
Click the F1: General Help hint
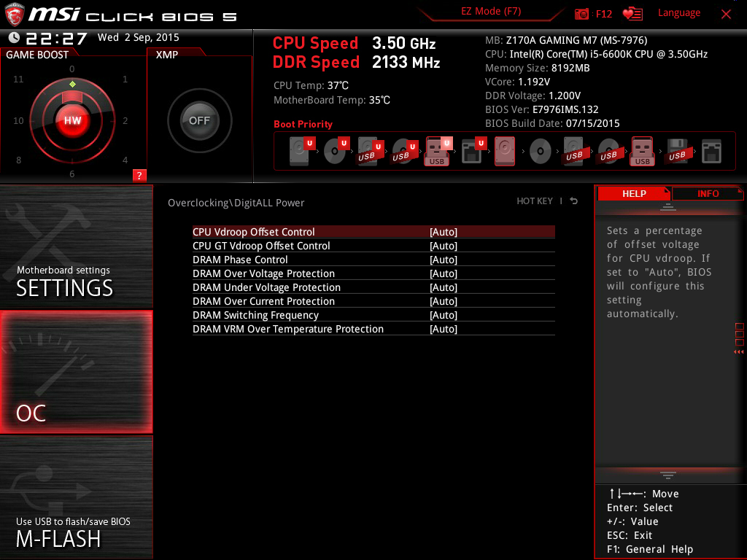650,549
